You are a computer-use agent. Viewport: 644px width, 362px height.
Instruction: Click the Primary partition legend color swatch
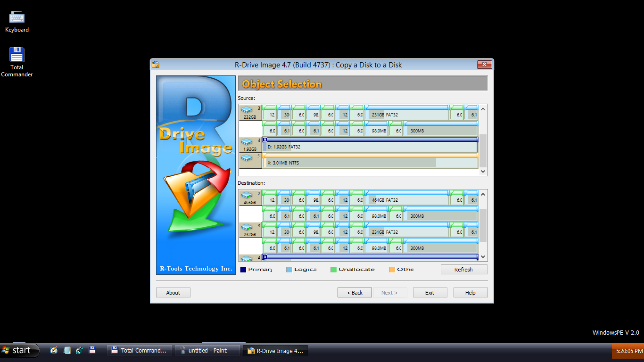243,269
